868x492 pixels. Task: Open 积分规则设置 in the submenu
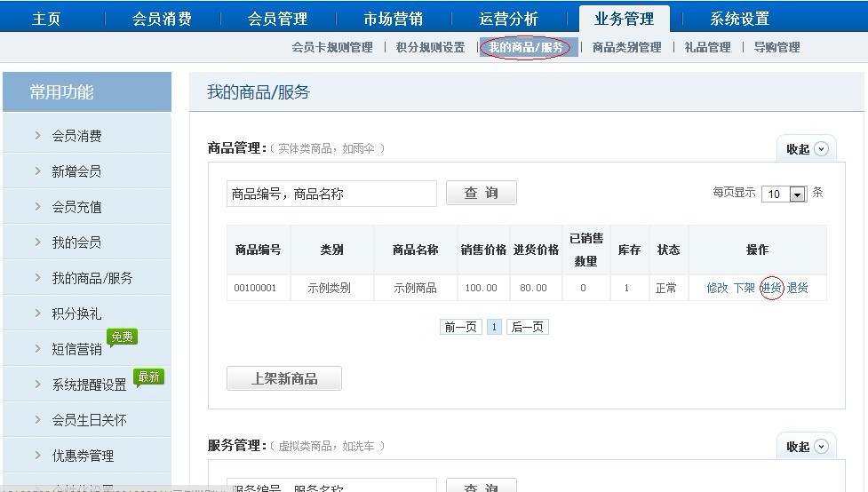tap(430, 48)
